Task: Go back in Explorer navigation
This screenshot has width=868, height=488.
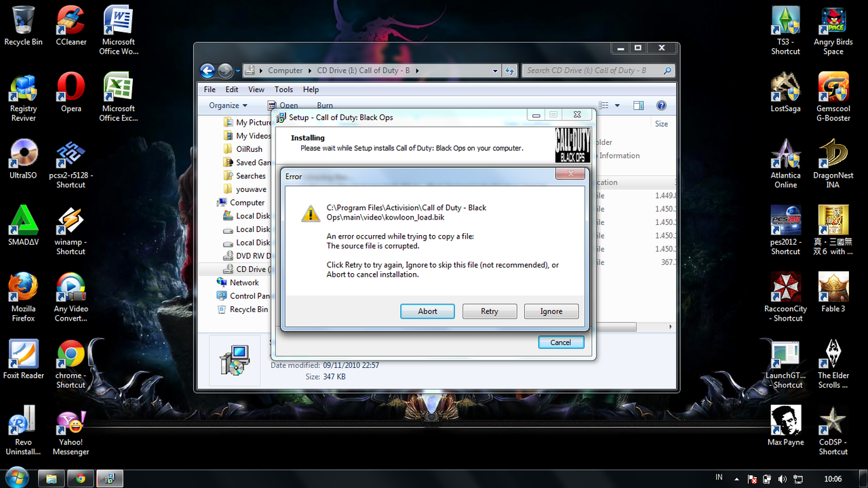Action: pyautogui.click(x=208, y=70)
